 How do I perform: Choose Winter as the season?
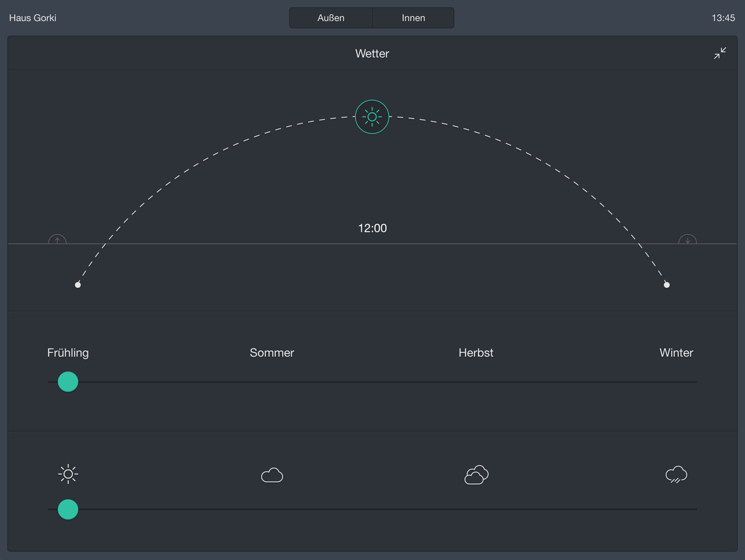pyautogui.click(x=676, y=353)
